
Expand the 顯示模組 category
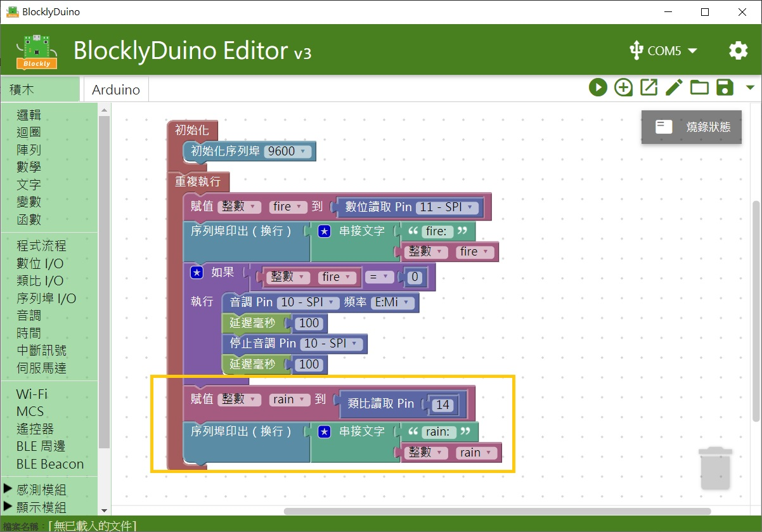click(36, 507)
